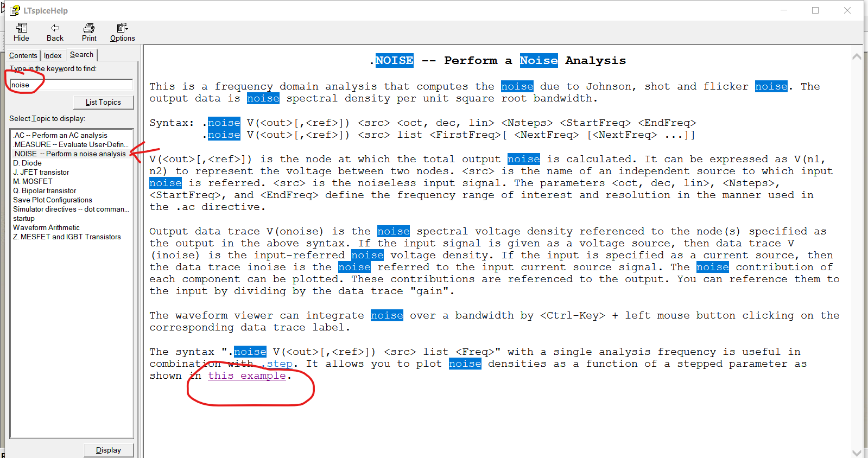The image size is (868, 458).
Task: Click the Print toolbar icon
Action: [x=89, y=28]
